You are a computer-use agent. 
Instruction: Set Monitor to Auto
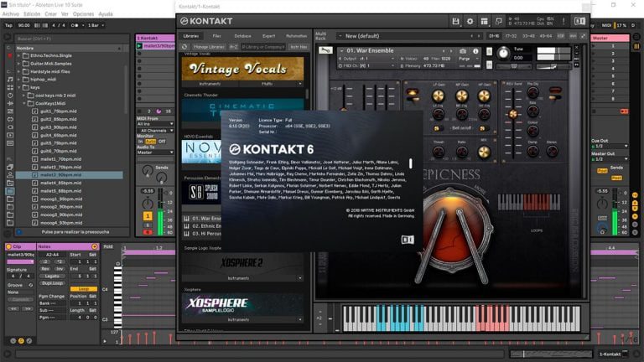pos(150,141)
